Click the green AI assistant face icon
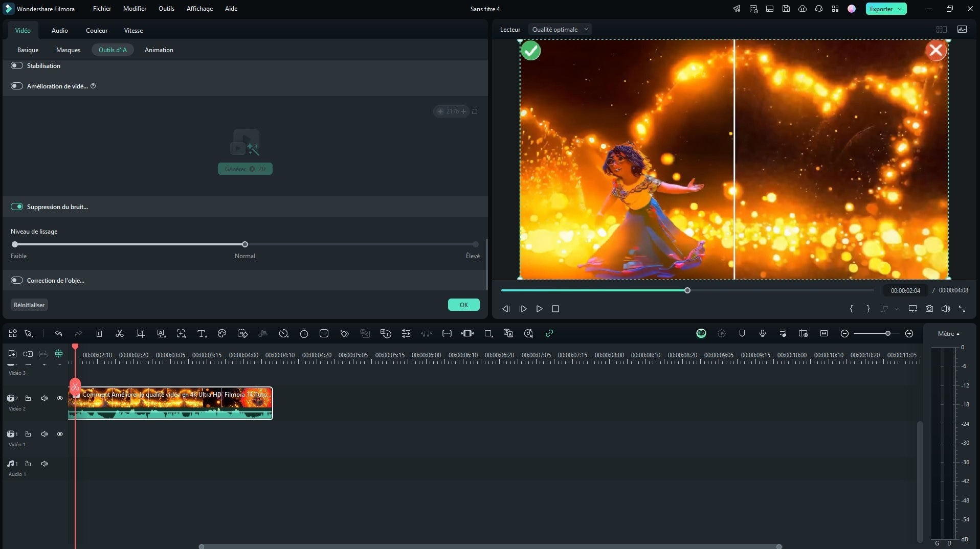980x549 pixels. tap(701, 333)
